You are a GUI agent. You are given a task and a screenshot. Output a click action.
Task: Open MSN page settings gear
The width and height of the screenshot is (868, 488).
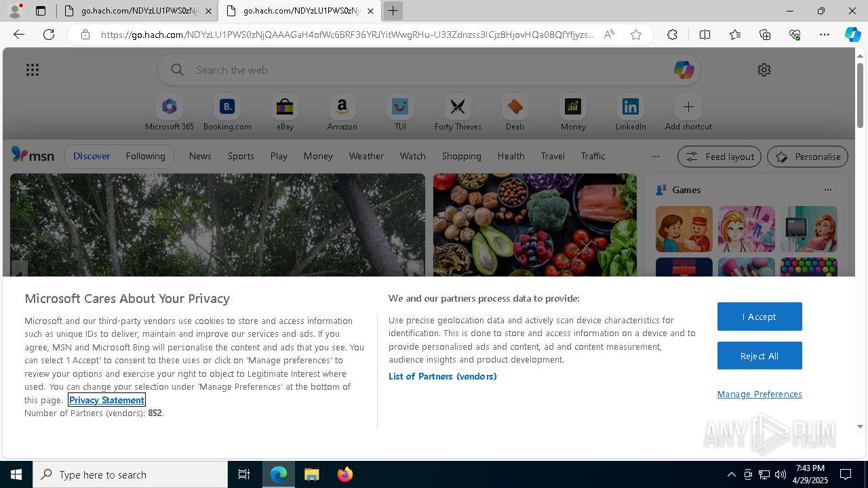[x=764, y=70]
